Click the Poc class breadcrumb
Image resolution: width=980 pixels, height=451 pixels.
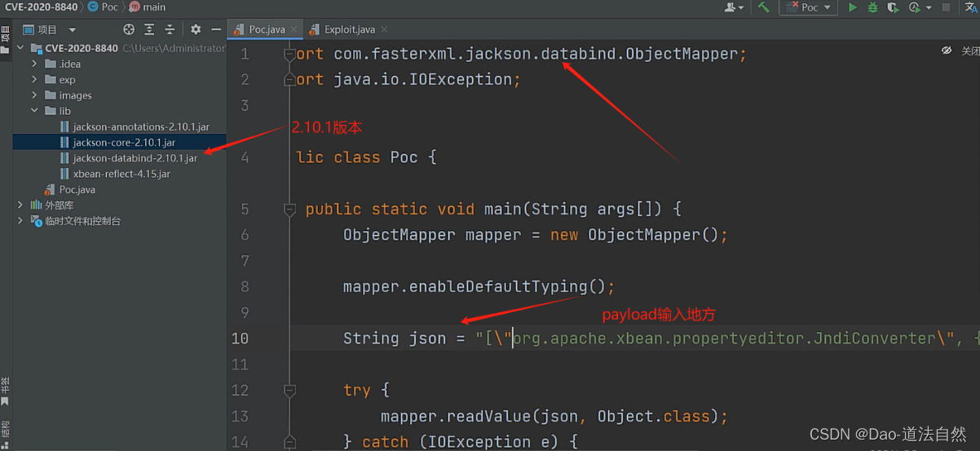point(104,7)
